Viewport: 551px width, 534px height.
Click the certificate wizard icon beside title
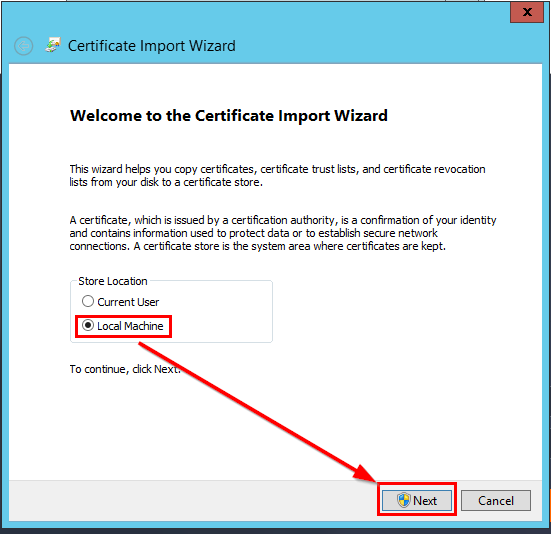pos(53,45)
